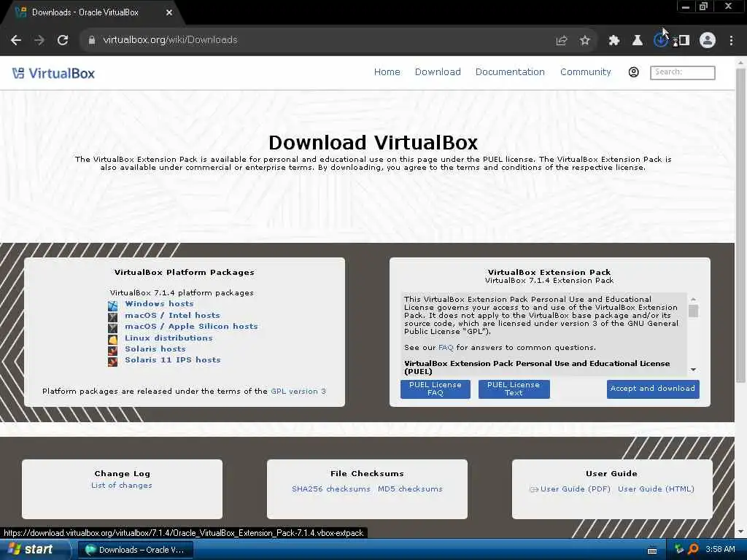This screenshot has height=560, width=747.
Task: Open List of changes link
Action: click(x=122, y=485)
